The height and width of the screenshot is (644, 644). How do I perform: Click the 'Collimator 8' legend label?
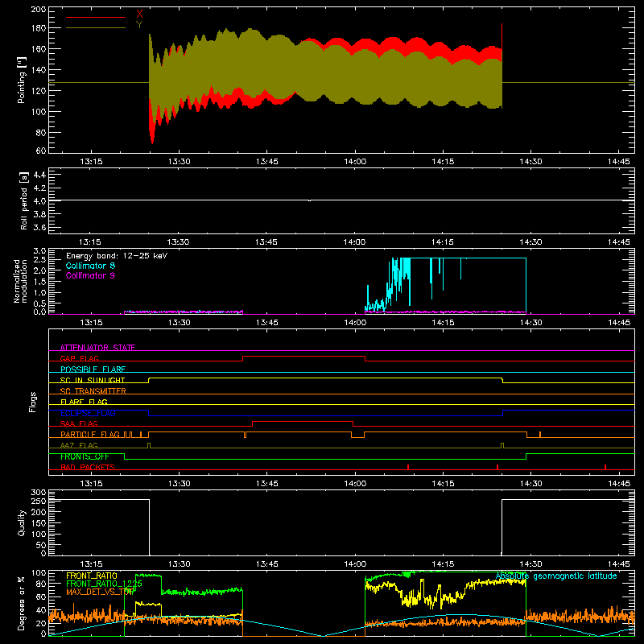point(90,266)
